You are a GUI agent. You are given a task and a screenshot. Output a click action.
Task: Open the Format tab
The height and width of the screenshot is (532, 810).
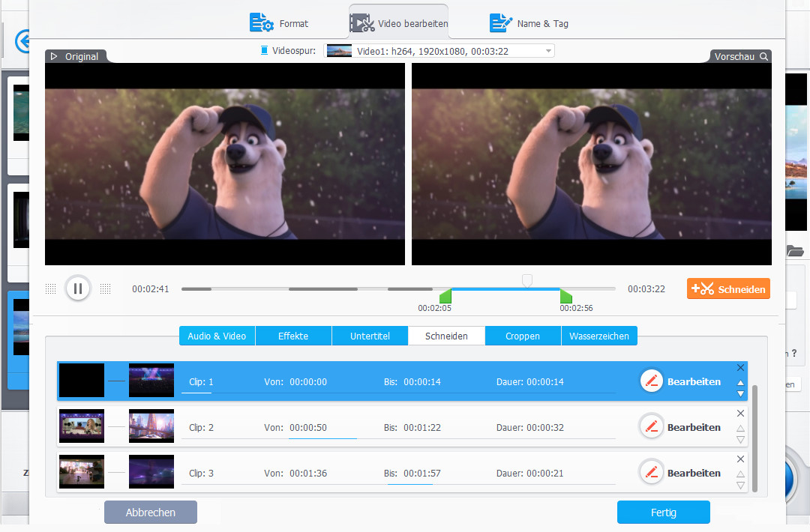[279, 23]
